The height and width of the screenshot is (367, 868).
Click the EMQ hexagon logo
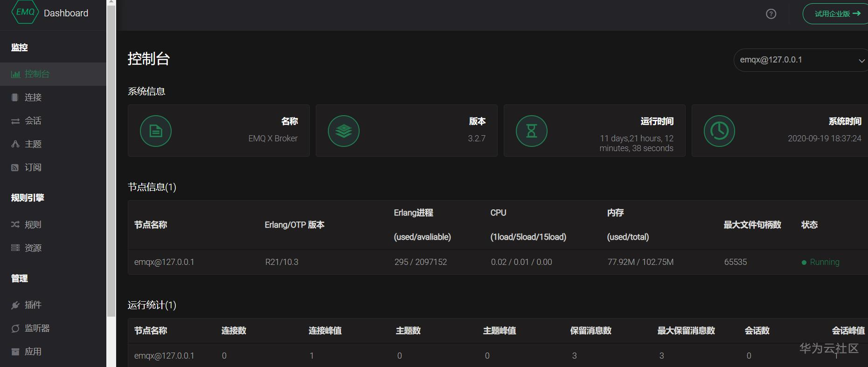point(25,13)
